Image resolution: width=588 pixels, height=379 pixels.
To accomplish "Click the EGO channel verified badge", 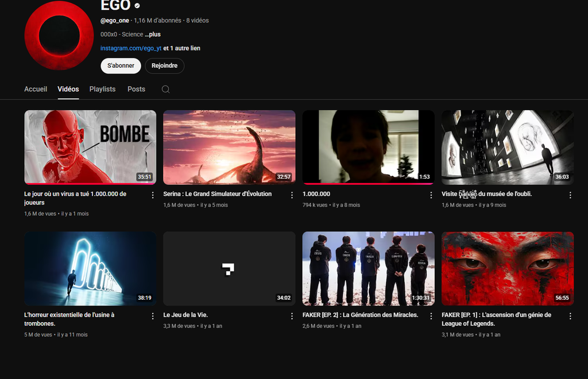I will pos(137,6).
